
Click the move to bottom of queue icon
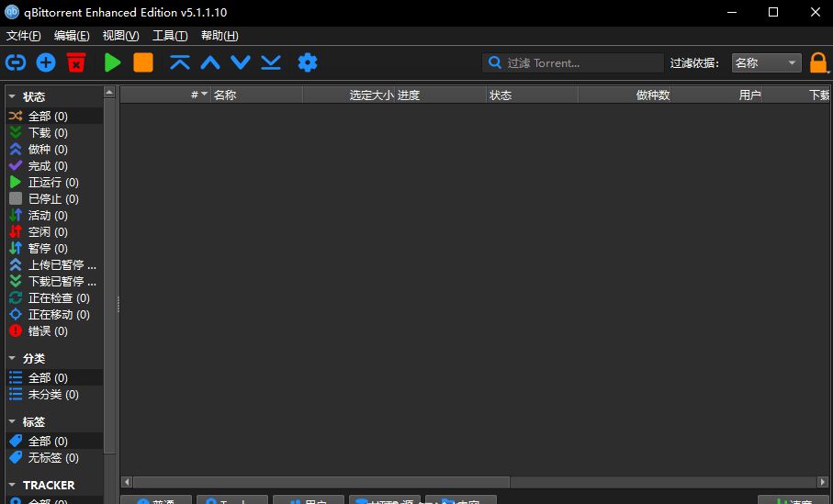click(x=271, y=62)
